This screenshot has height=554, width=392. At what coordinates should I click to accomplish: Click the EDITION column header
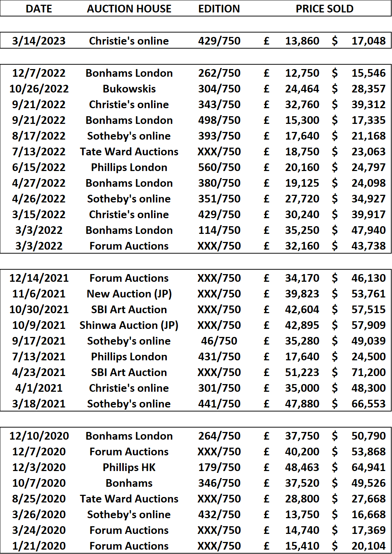(x=219, y=9)
